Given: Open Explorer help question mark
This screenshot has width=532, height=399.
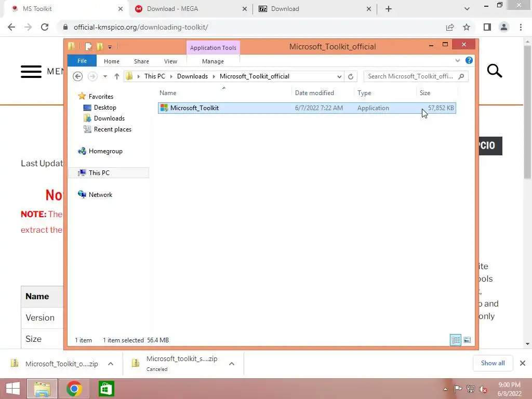Looking at the screenshot, I should [469, 60].
